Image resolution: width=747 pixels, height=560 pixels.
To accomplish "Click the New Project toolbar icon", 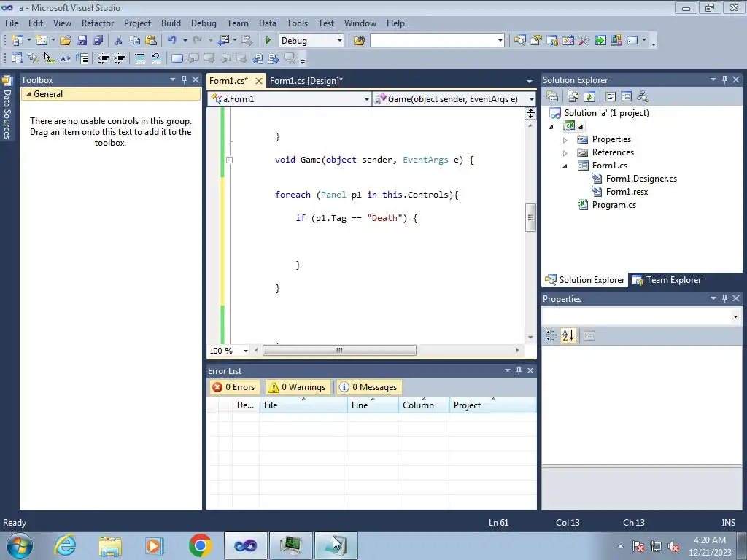I will [18, 41].
